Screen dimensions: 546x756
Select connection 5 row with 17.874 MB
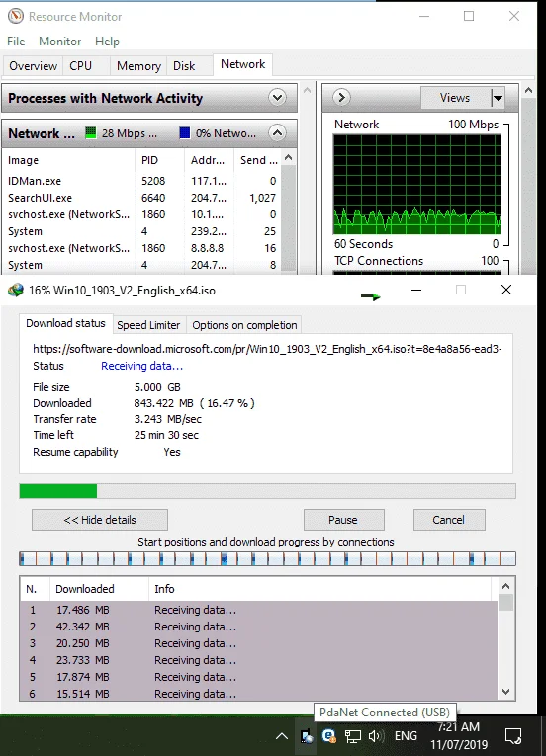pyautogui.click(x=258, y=677)
